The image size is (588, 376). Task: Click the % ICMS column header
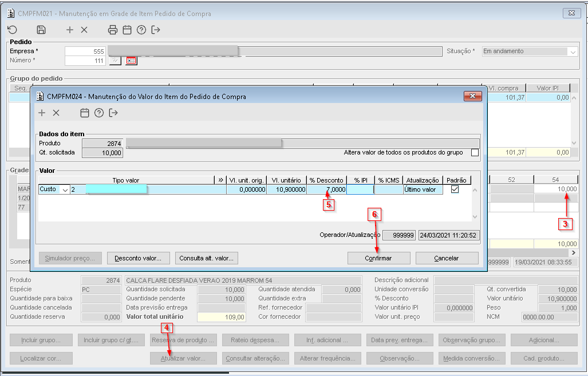coord(389,180)
